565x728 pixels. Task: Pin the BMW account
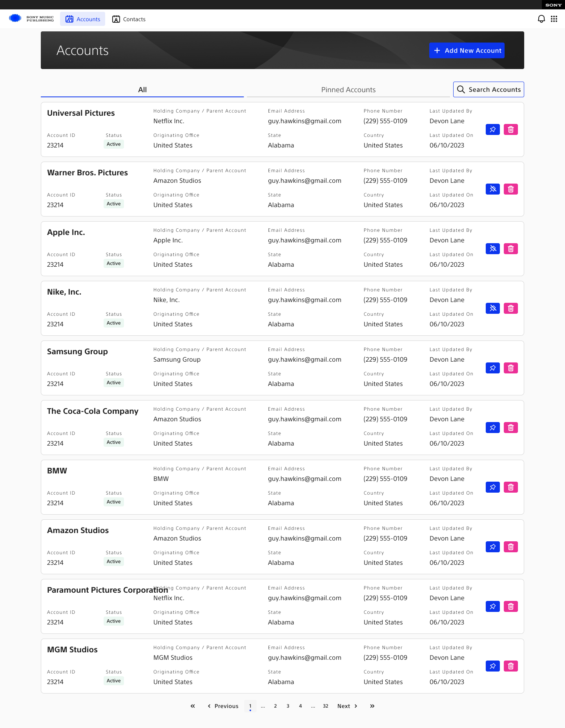coord(493,487)
